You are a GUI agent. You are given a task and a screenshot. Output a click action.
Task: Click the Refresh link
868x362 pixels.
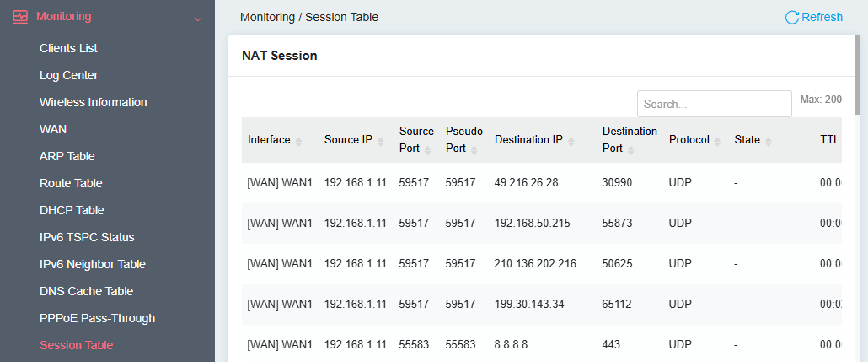click(821, 17)
